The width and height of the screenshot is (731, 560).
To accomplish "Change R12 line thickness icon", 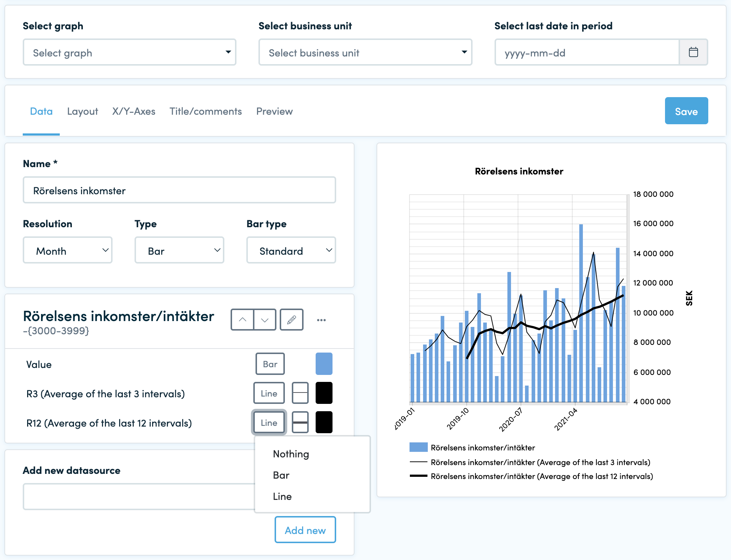I will click(x=300, y=422).
